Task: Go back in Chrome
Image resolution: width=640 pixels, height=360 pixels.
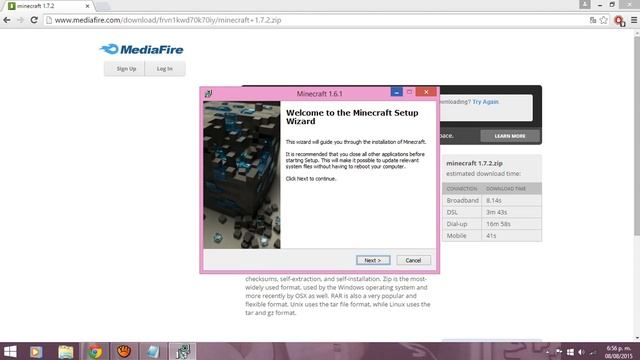Action: point(7,20)
